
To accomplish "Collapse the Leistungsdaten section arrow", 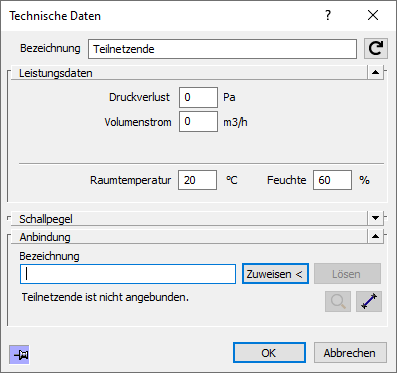I will [375, 72].
